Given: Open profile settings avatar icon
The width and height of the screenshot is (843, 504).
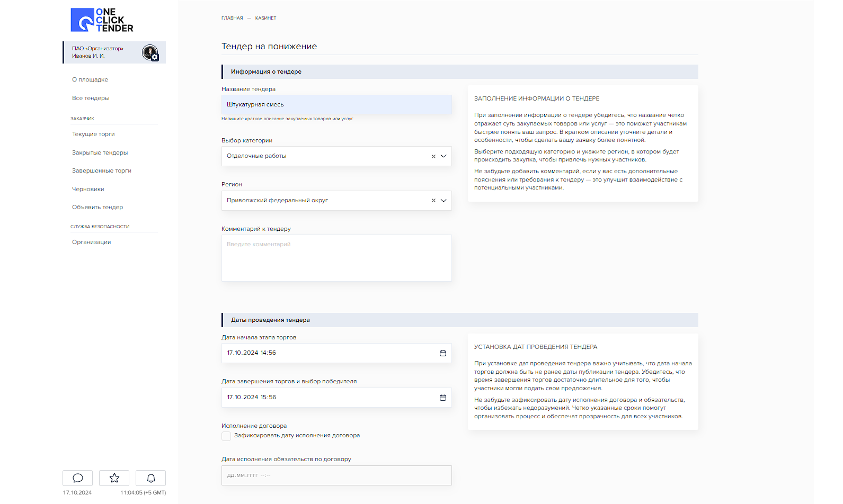Looking at the screenshot, I should point(150,52).
